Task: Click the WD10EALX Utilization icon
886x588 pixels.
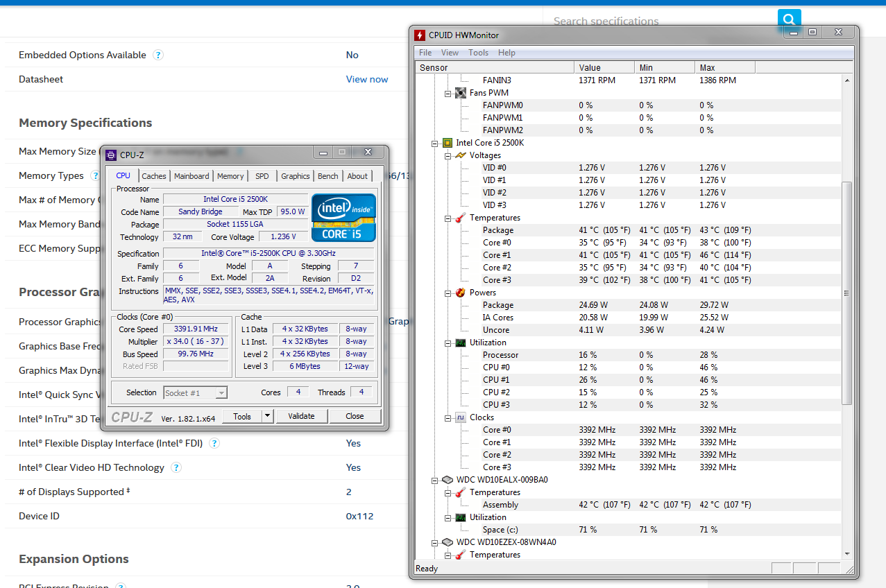Action: (x=461, y=517)
